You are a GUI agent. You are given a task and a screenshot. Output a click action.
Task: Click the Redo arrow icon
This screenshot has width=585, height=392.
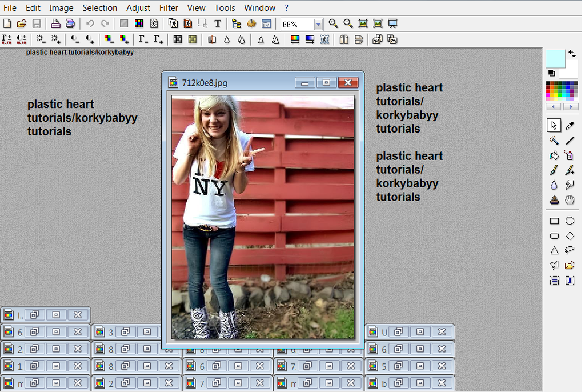click(x=105, y=23)
